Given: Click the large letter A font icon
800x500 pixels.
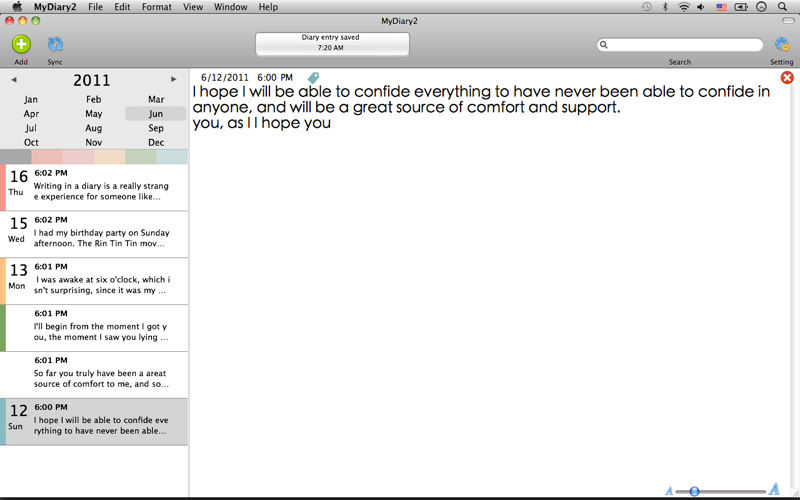Looking at the screenshot, I should pos(773,489).
